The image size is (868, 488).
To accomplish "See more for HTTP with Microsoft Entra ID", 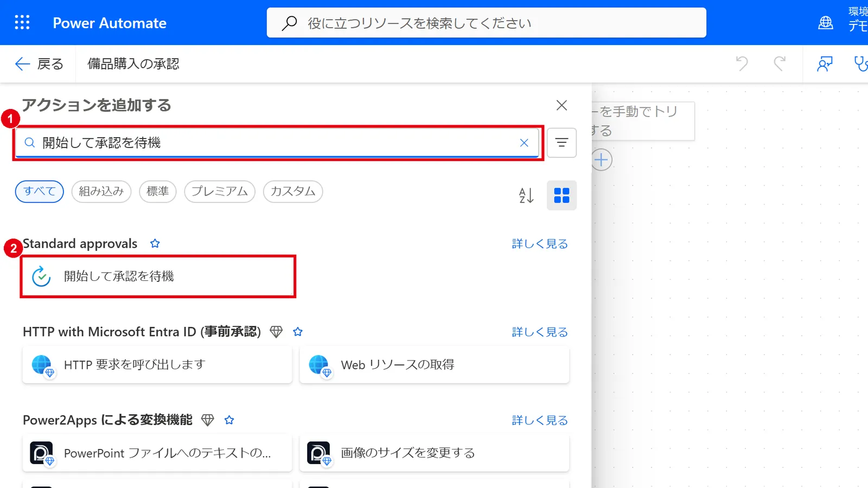I will (x=540, y=332).
